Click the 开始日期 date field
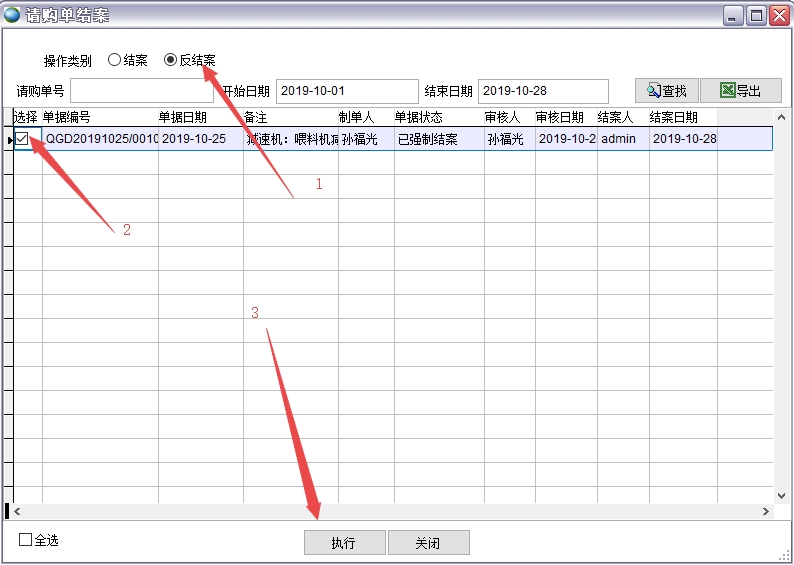 pos(346,91)
